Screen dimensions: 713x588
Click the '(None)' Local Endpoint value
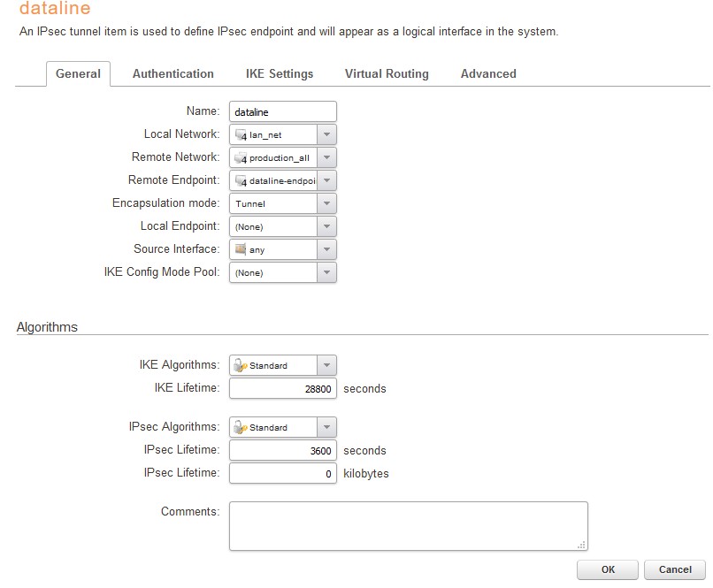(249, 226)
